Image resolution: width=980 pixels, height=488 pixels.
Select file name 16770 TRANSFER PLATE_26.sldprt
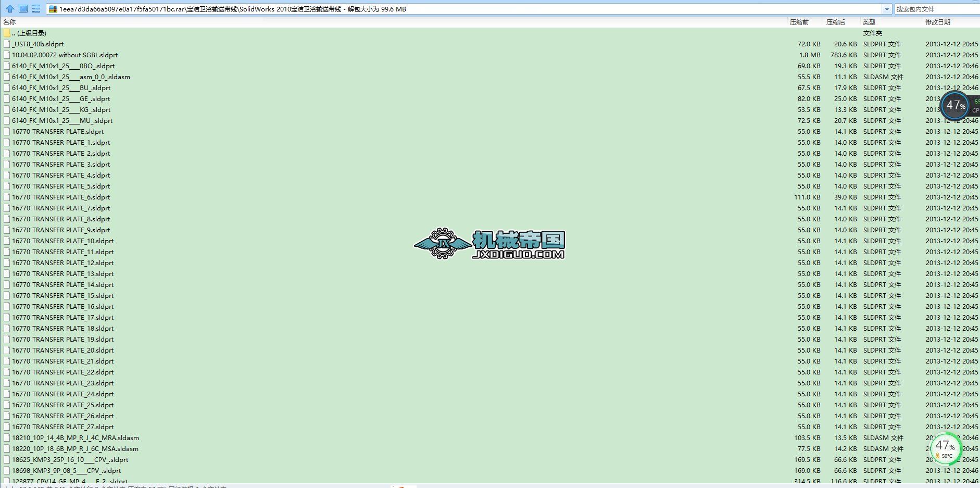[62, 416]
